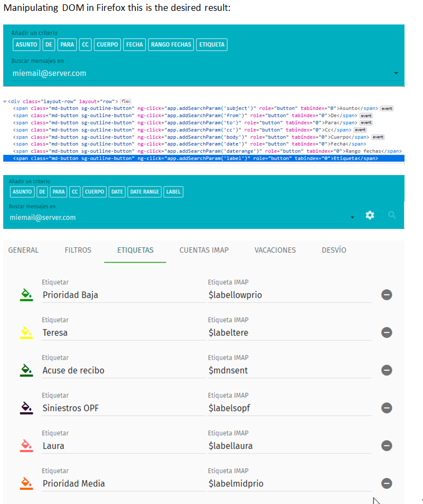Screen dimensions: 423x504
Task: Go to the VACACIONES tab
Action: pyautogui.click(x=275, y=250)
